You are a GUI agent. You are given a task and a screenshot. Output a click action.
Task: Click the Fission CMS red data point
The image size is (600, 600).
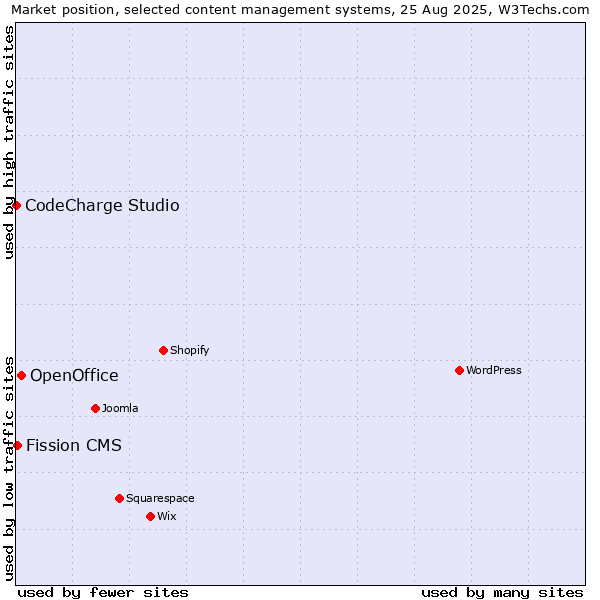tap(17, 445)
